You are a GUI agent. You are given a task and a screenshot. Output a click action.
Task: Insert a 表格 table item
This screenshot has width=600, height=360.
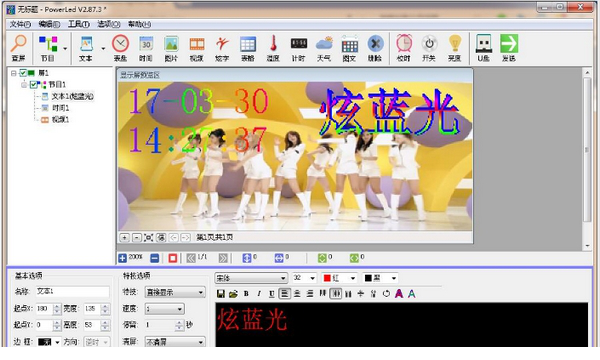[x=248, y=48]
